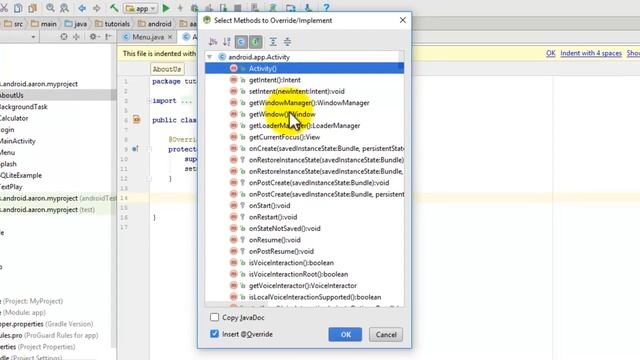Click the Find magnifier icon in the toolbar
Viewport: 640px width, 360px height.
tap(50, 8)
